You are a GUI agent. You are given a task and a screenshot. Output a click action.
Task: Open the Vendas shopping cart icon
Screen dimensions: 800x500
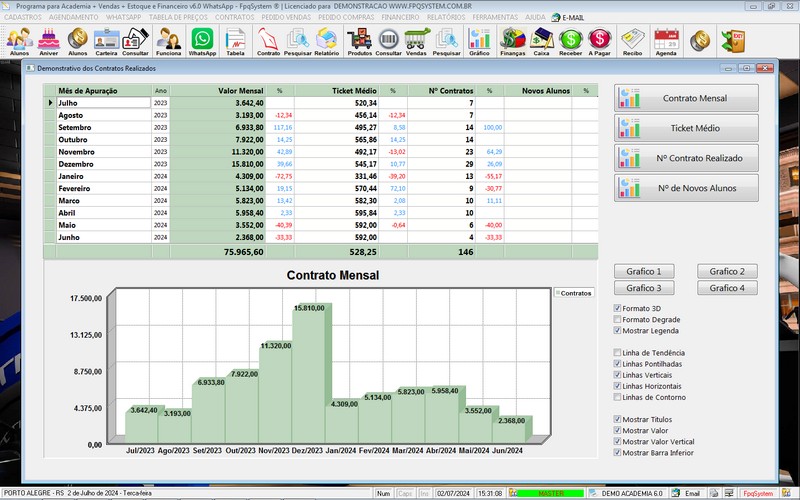pyautogui.click(x=416, y=41)
